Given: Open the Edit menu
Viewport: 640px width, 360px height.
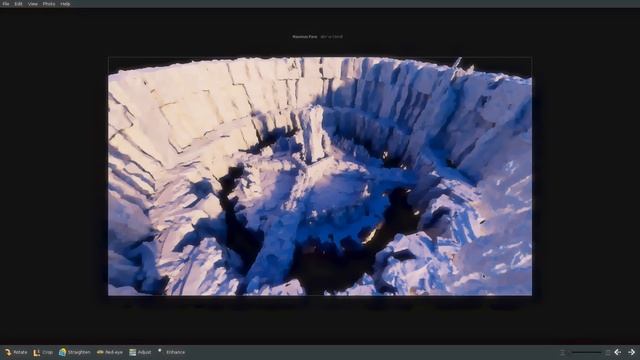Looking at the screenshot, I should coord(18,4).
